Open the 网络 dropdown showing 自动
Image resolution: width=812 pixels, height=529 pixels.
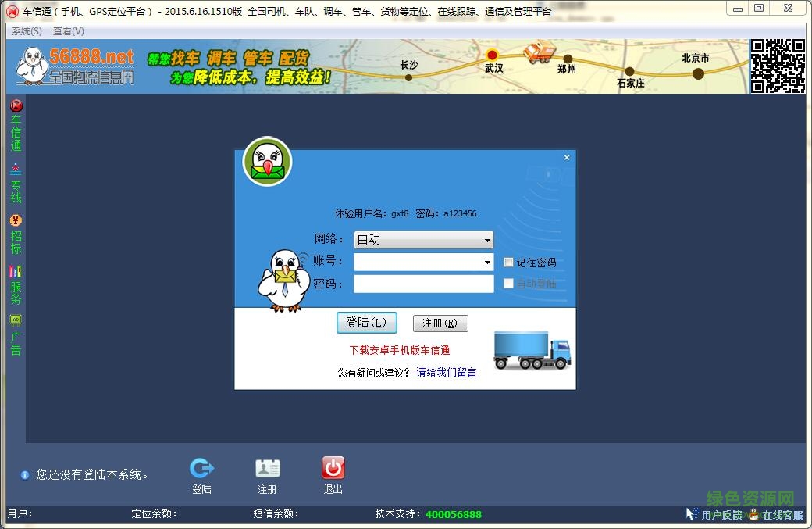tap(489, 240)
